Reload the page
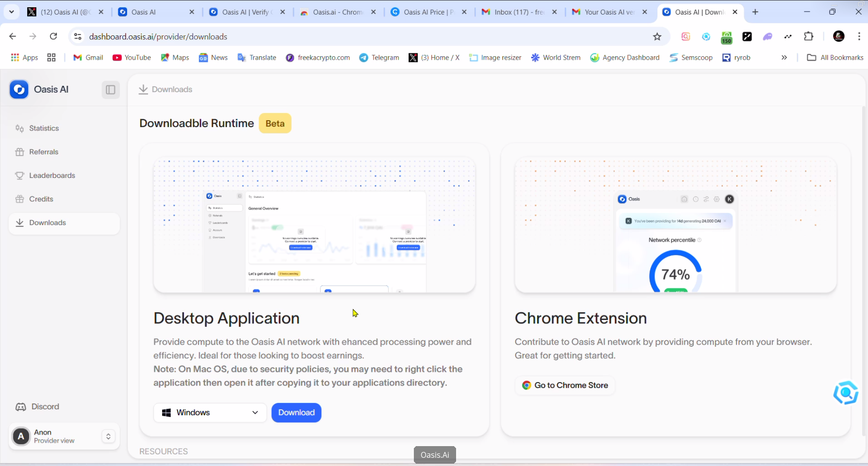The width and height of the screenshot is (868, 466). 53,36
